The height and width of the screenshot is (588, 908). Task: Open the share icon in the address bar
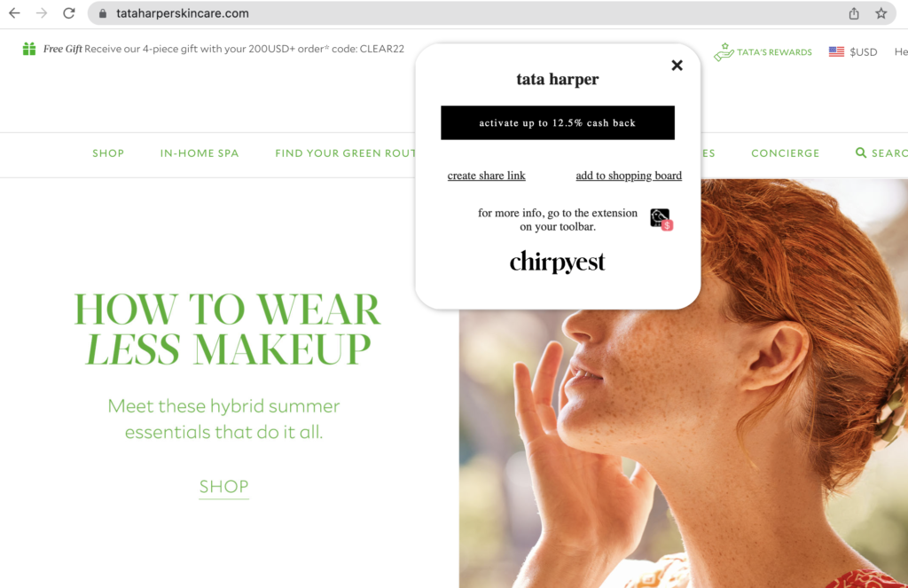(854, 13)
